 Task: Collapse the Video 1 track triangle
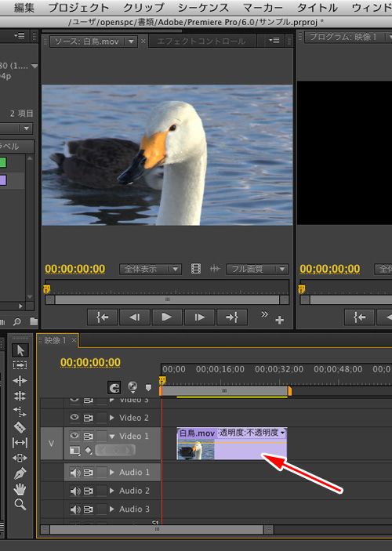[x=112, y=437]
